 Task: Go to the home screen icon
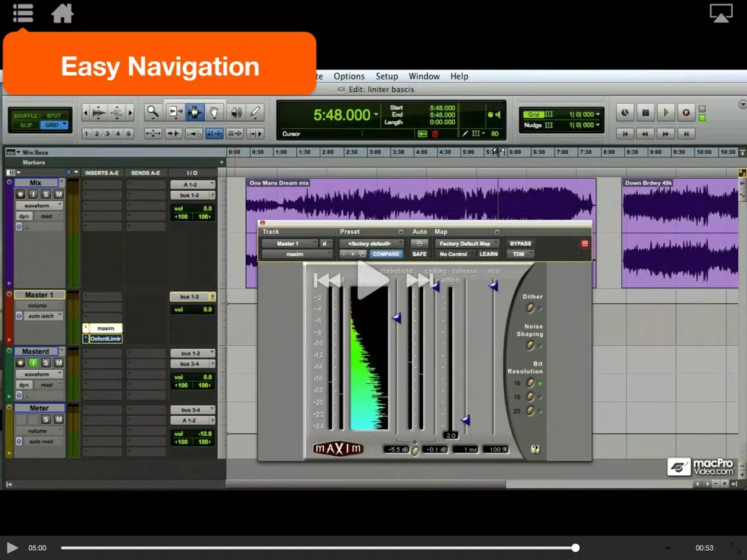click(62, 13)
